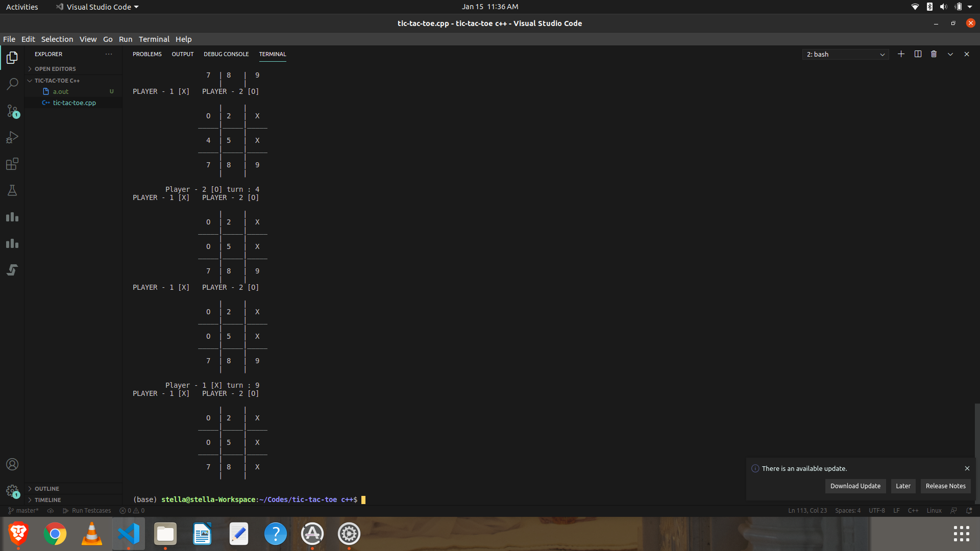Toggle panel size with chevron icon

coord(950,54)
